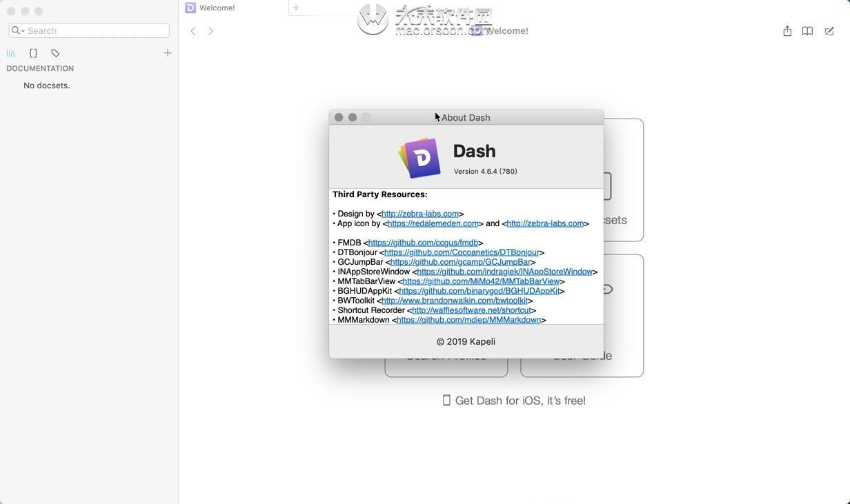This screenshot has width=850, height=504.
Task: Click the Third Party Resources heading
Action: [x=380, y=194]
